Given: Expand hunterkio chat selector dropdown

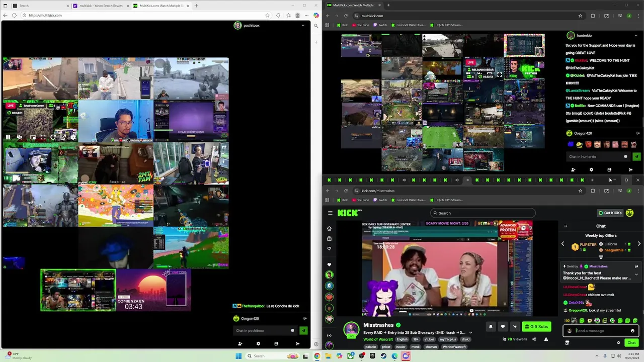Looking at the screenshot, I should coord(636,36).
